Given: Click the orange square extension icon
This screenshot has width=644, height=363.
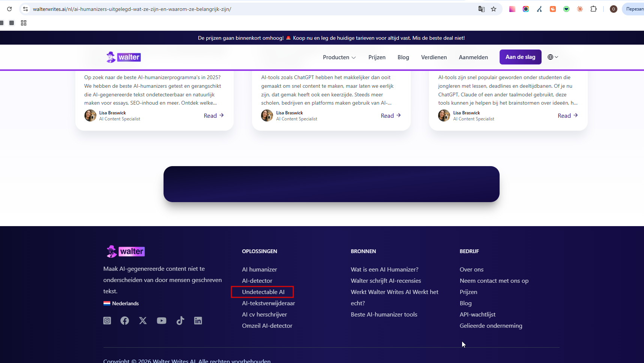Looking at the screenshot, I should pyautogui.click(x=553, y=9).
